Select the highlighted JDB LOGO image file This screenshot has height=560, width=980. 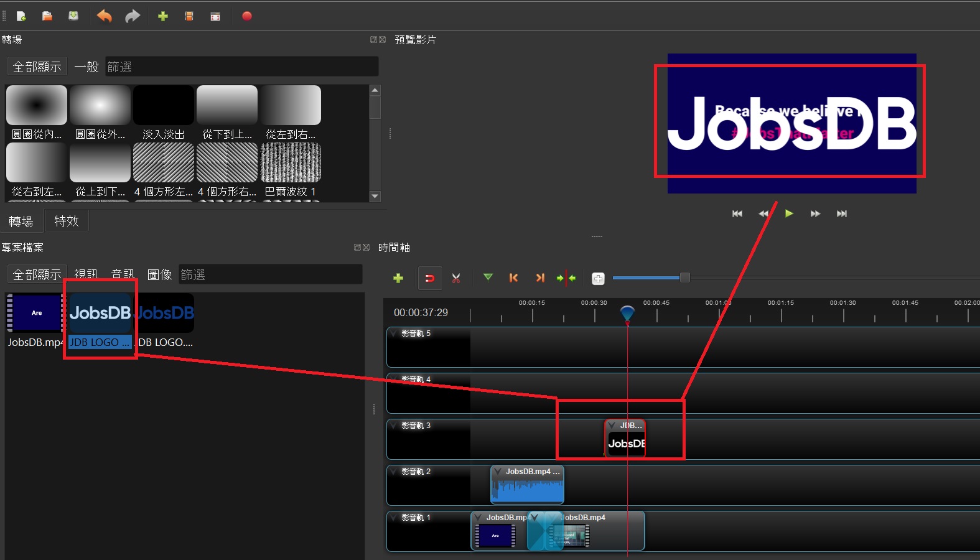tap(100, 321)
